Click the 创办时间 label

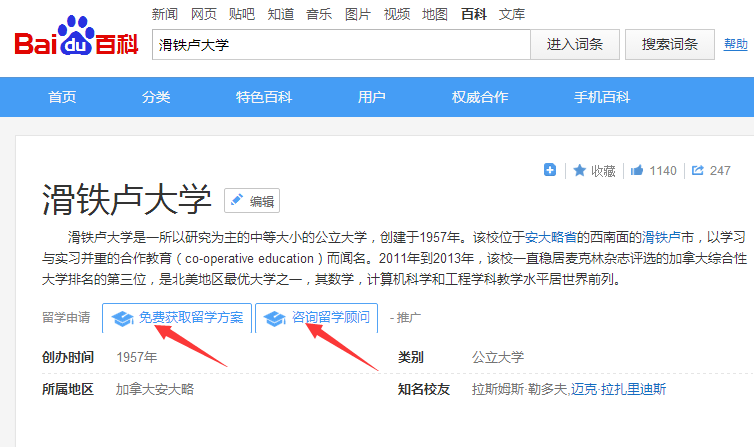68,357
